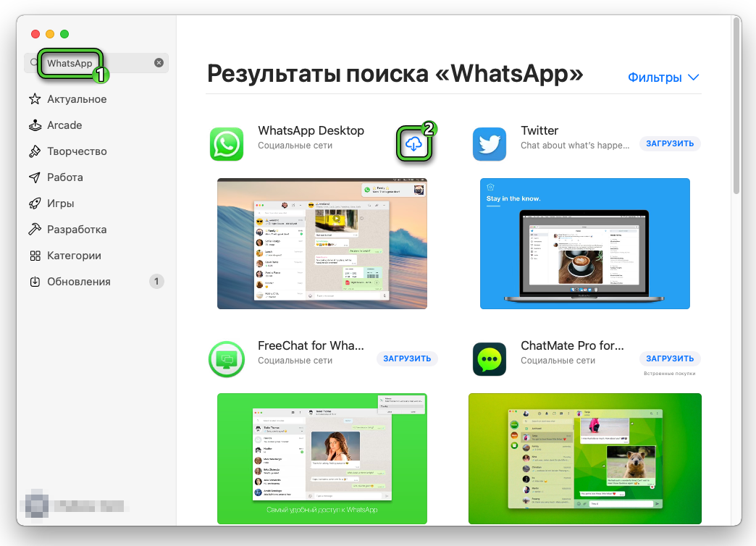Click the vertical scrollbar on the right
The width and height of the screenshot is (756, 546).
pos(736,105)
